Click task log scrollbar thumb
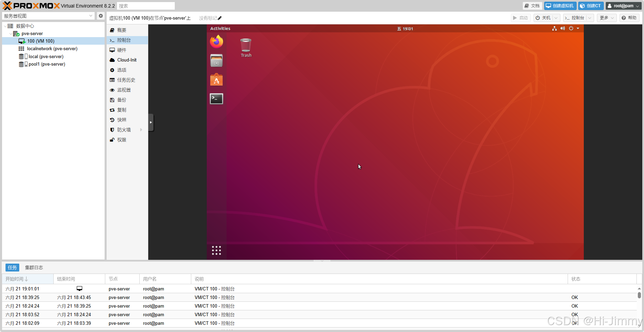Screen dimensions: 644x332 [639, 295]
